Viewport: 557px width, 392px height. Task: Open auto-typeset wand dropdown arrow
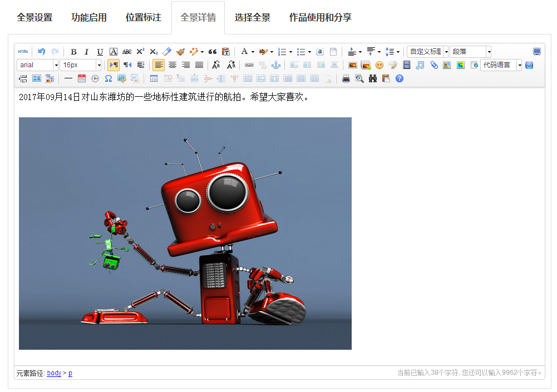pyautogui.click(x=203, y=52)
